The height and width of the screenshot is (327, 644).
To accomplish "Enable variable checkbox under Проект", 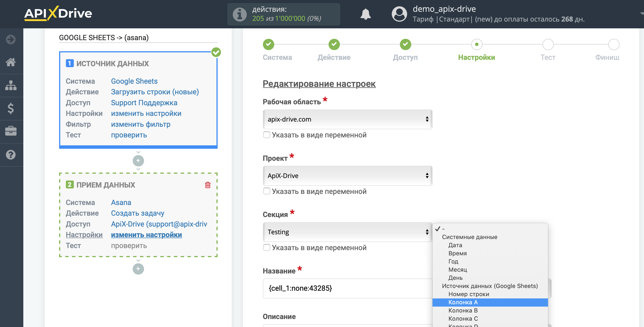I will pyautogui.click(x=267, y=191).
